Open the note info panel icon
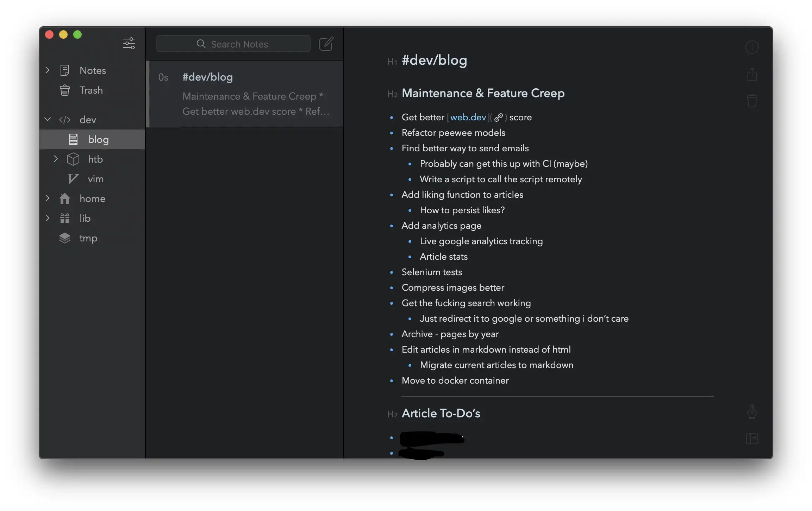The image size is (812, 511). coord(752,47)
